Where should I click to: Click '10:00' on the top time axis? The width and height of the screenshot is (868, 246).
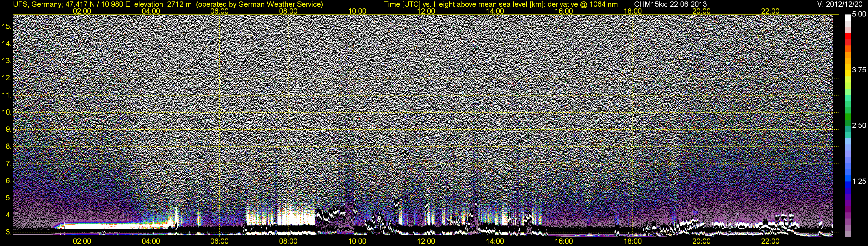click(357, 11)
